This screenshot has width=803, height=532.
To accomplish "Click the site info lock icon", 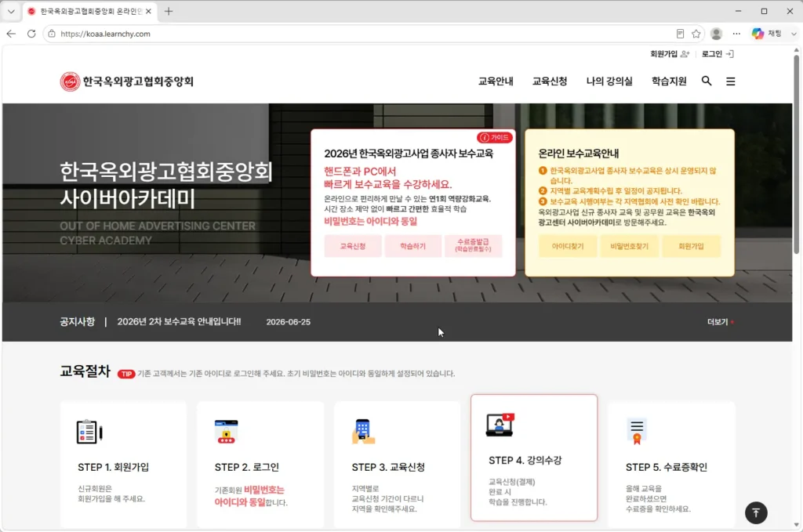I will pyautogui.click(x=52, y=34).
